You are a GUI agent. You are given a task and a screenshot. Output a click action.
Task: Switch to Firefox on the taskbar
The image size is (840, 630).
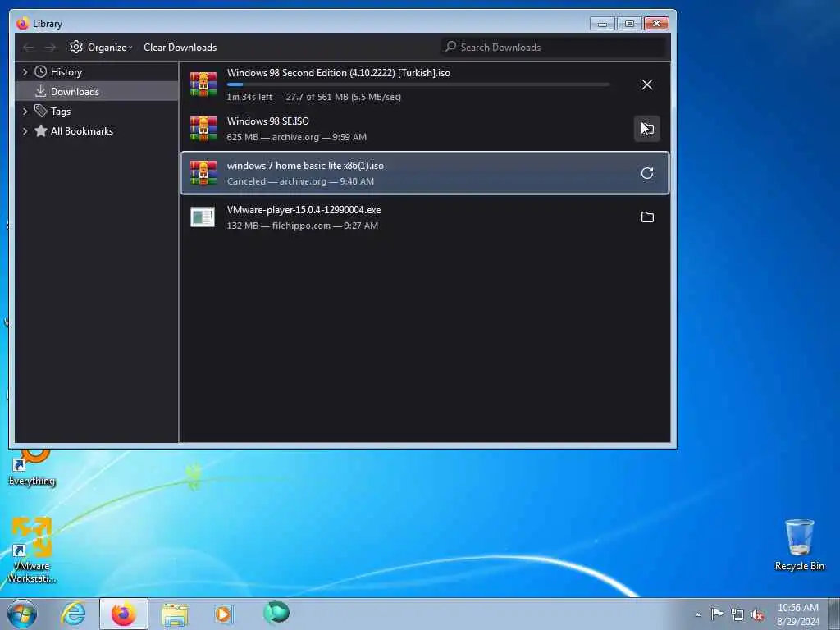(123, 614)
